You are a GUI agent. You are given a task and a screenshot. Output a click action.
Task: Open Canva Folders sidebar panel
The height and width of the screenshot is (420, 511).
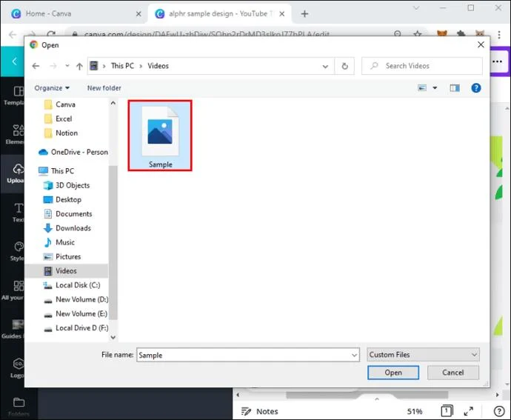point(19,407)
